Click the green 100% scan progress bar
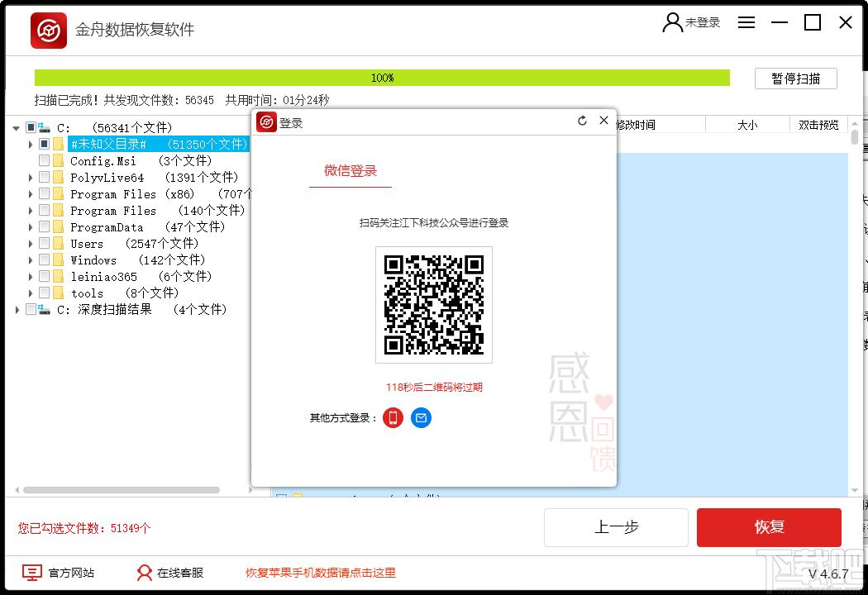Screen dimensions: 868x595 coord(382,78)
